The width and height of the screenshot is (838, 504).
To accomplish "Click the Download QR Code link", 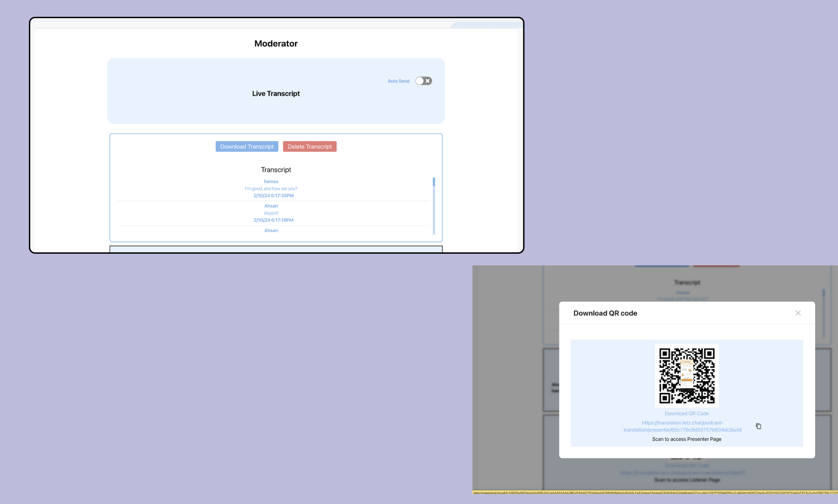I will [686, 413].
